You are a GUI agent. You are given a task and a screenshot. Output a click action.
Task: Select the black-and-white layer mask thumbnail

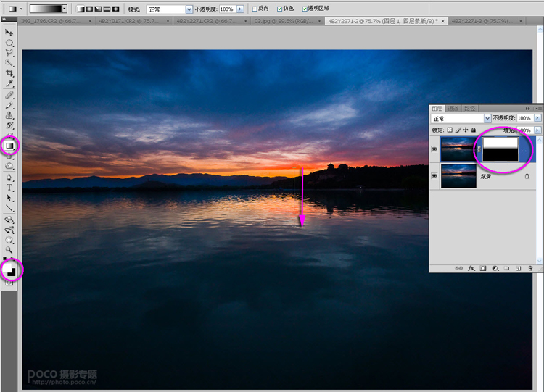pos(500,149)
